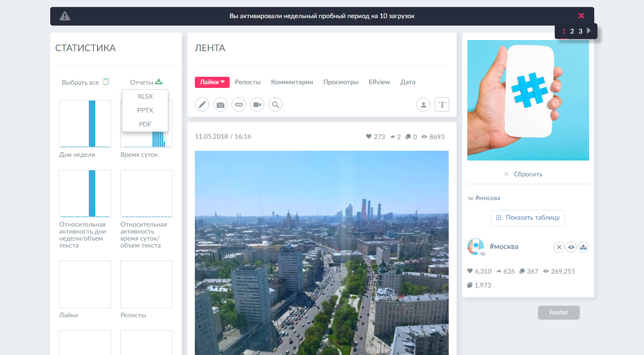Open the #москва hashtag title link
This screenshot has height=355, width=644.
point(504,247)
